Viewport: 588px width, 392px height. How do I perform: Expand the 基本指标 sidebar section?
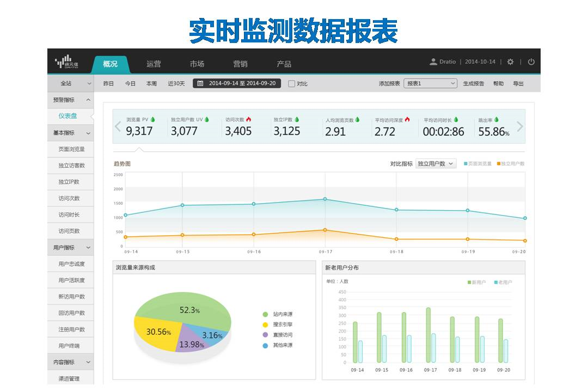tap(70, 133)
